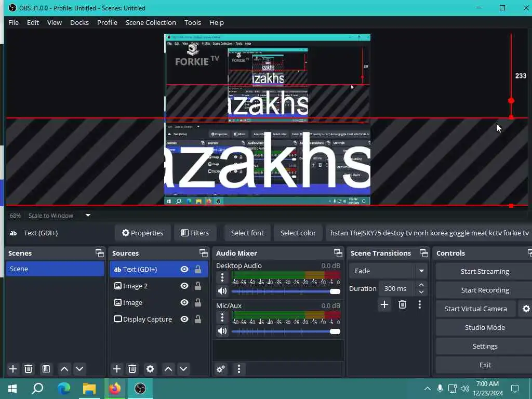Select the Scene item in Scenes list
The height and width of the screenshot is (399, 532).
pos(55,269)
